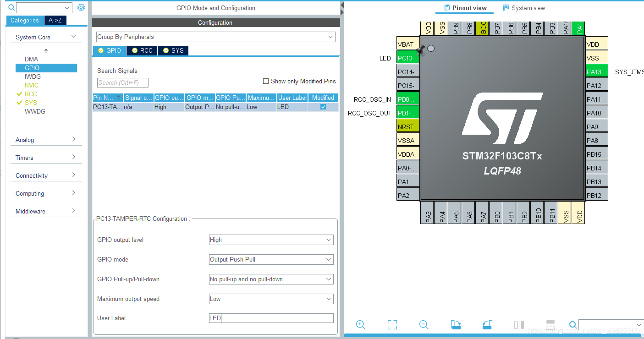Click the Search Signals input field

(x=123, y=82)
